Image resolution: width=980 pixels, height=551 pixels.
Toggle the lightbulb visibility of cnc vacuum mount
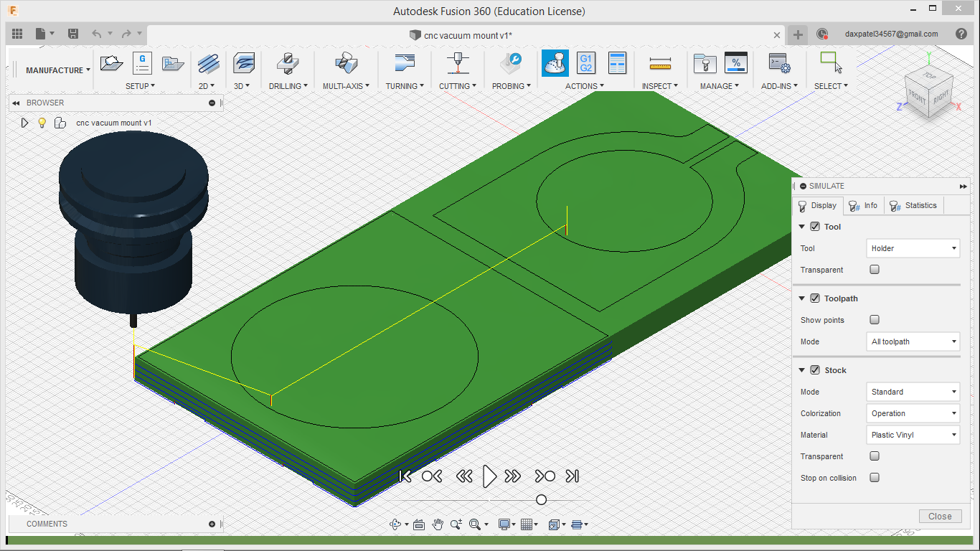42,123
